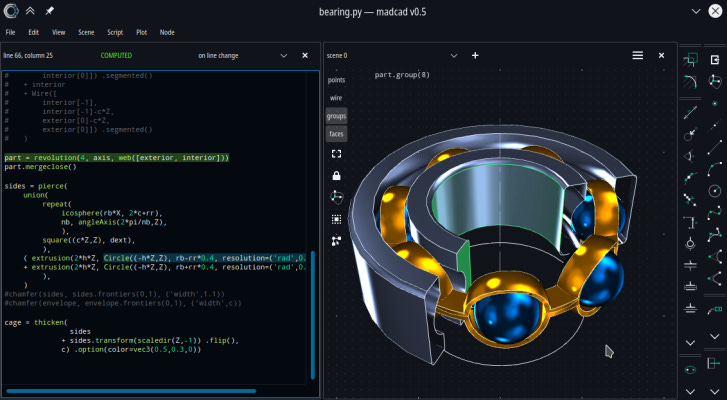Click the dotted selection box icon
Screen dimensions: 727x400
pyautogui.click(x=337, y=218)
